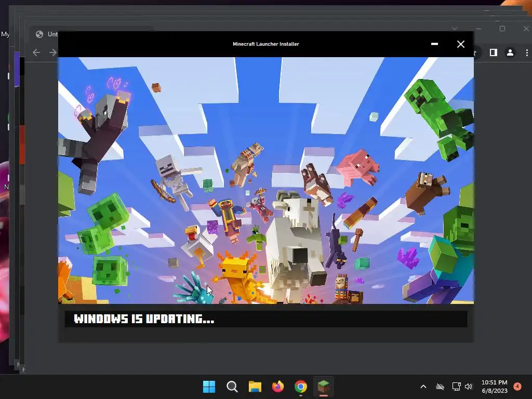Open the volume control in the tray
The width and height of the screenshot is (532, 399).
pos(469,387)
